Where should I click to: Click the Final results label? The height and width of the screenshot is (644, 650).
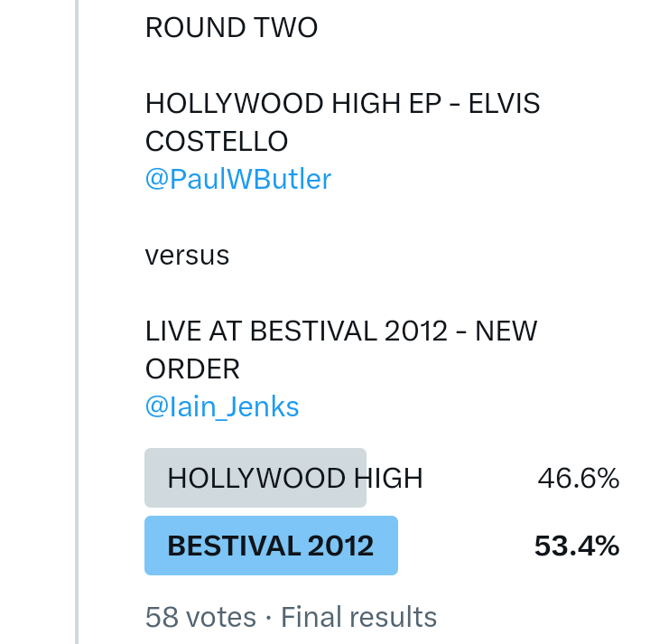[359, 617]
